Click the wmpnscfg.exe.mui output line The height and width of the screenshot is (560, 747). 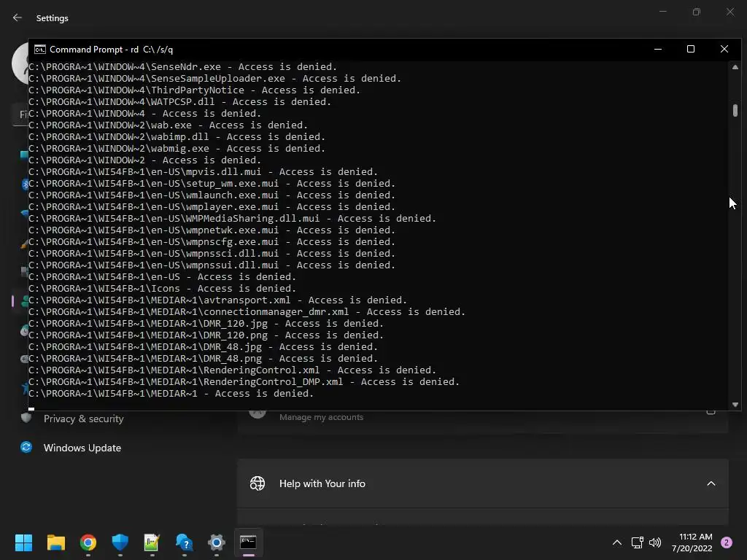click(212, 241)
